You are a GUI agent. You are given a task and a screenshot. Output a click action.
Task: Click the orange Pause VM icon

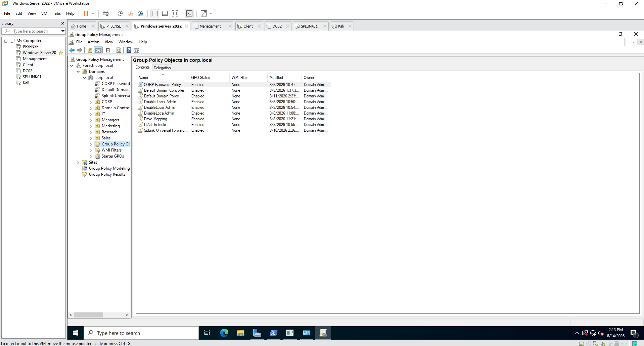point(86,13)
